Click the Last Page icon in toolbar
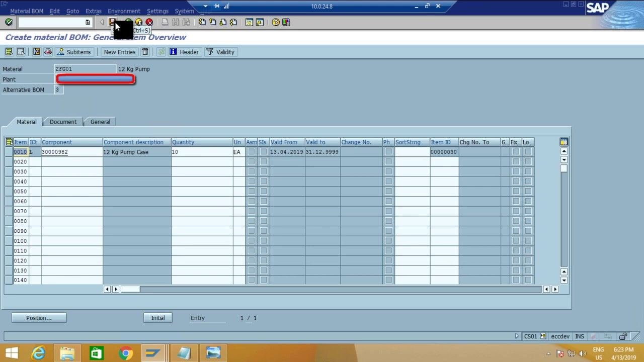 [x=233, y=22]
